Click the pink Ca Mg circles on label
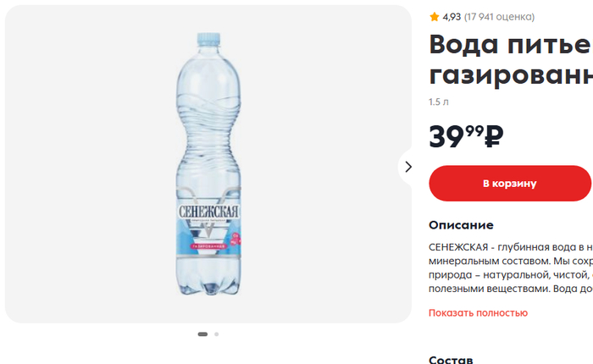Image resolution: width=593 pixels, height=364 pixels. [236, 239]
